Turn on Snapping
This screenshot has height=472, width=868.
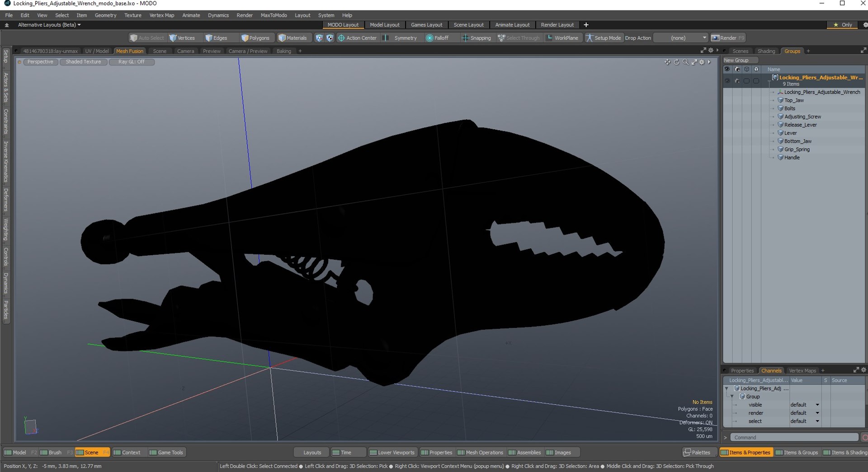(476, 38)
